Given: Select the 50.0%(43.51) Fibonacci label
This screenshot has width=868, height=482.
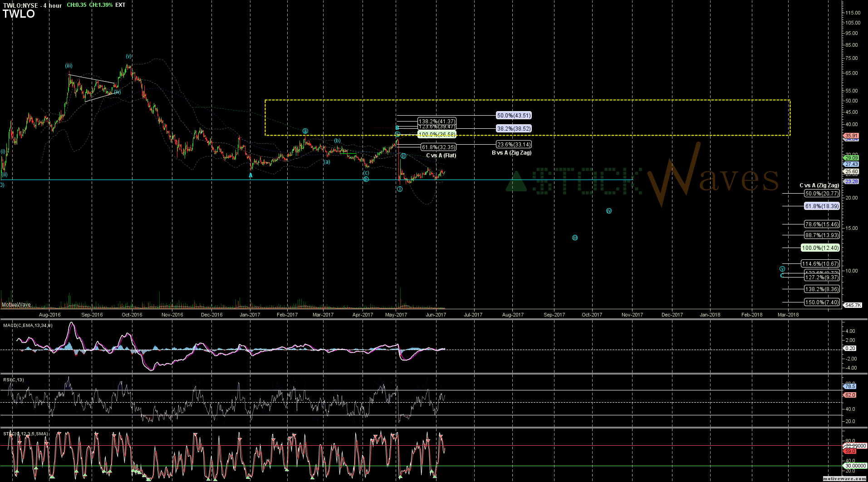Looking at the screenshot, I should tap(514, 116).
